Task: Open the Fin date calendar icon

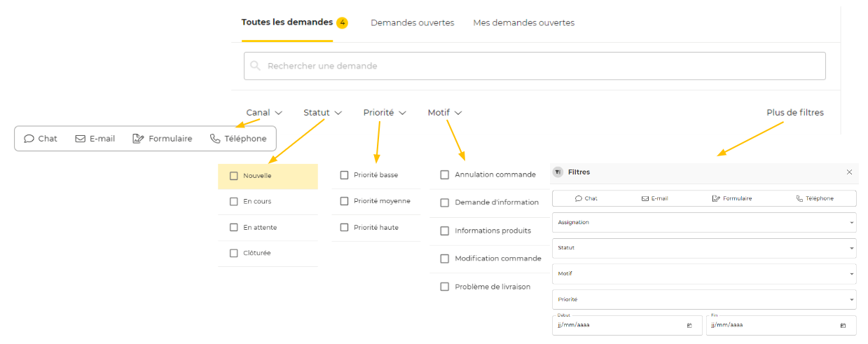Action: coord(843,325)
